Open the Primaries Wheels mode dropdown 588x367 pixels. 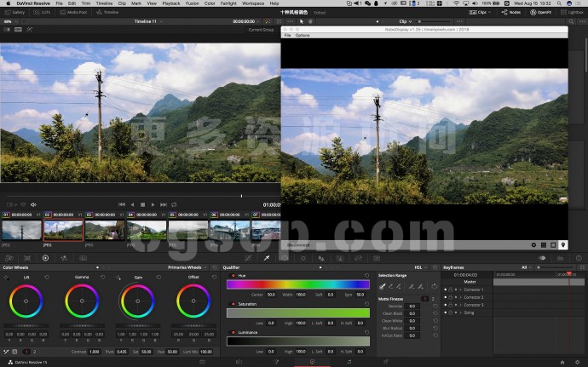coord(187,267)
